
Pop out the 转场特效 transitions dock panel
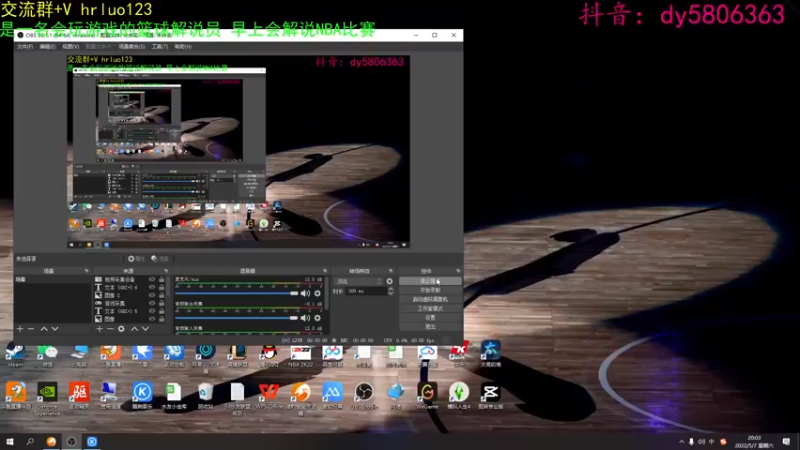[391, 271]
